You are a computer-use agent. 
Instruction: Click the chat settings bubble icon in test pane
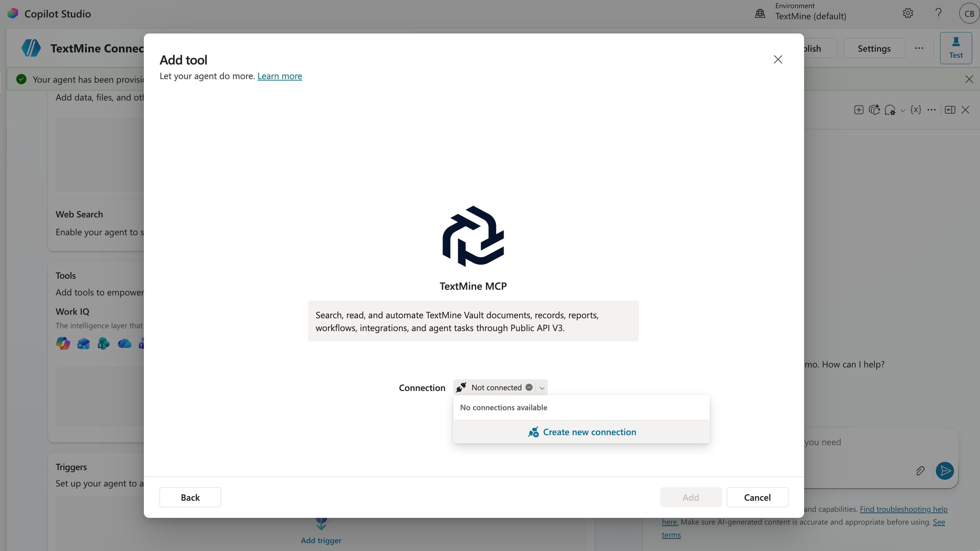coord(890,110)
